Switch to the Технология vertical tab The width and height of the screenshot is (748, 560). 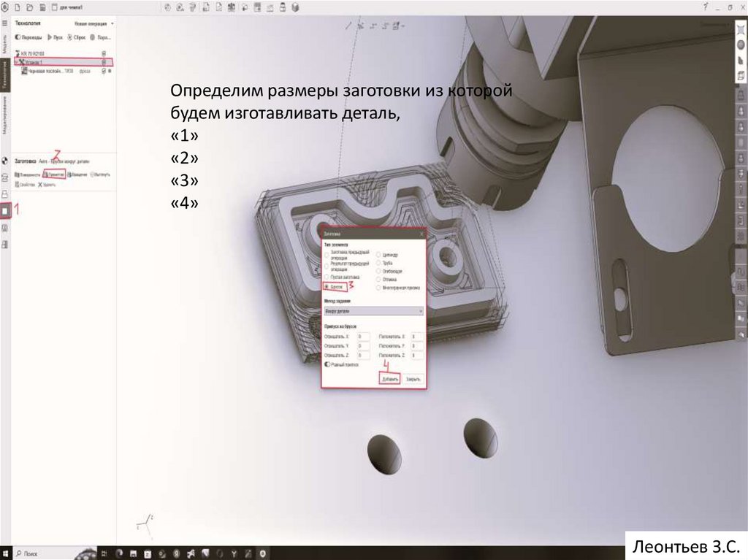pyautogui.click(x=5, y=75)
